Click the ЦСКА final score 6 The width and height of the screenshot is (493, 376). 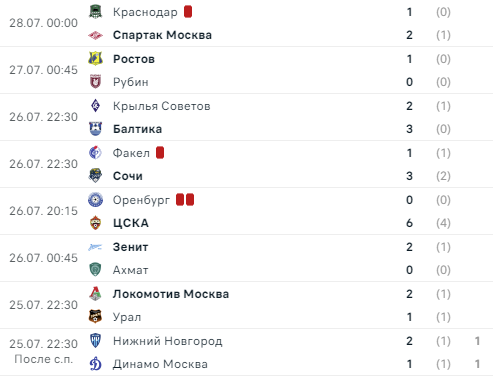coord(409,223)
